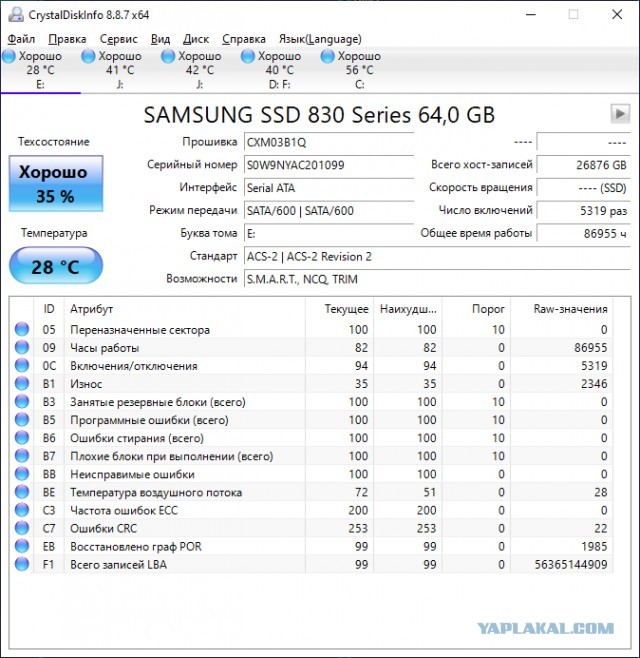Click the status orb for attribute F1
This screenshot has width=640, height=658.
coord(22,564)
